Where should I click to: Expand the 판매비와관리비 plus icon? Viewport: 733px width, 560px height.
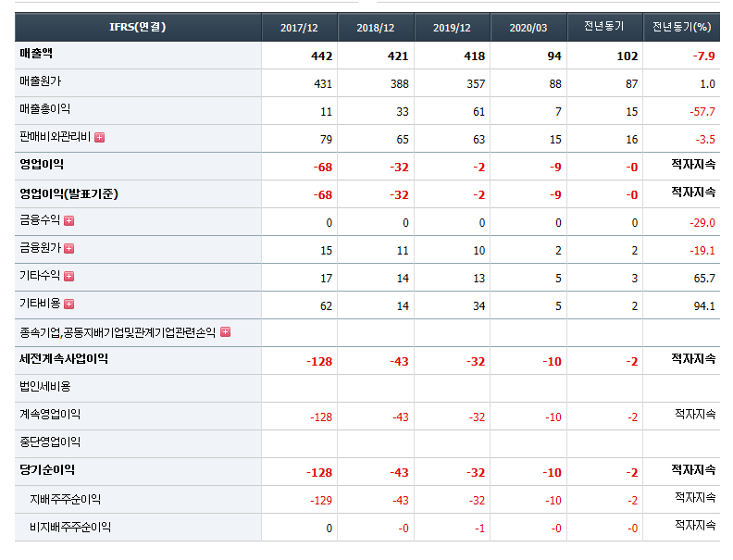click(100, 137)
